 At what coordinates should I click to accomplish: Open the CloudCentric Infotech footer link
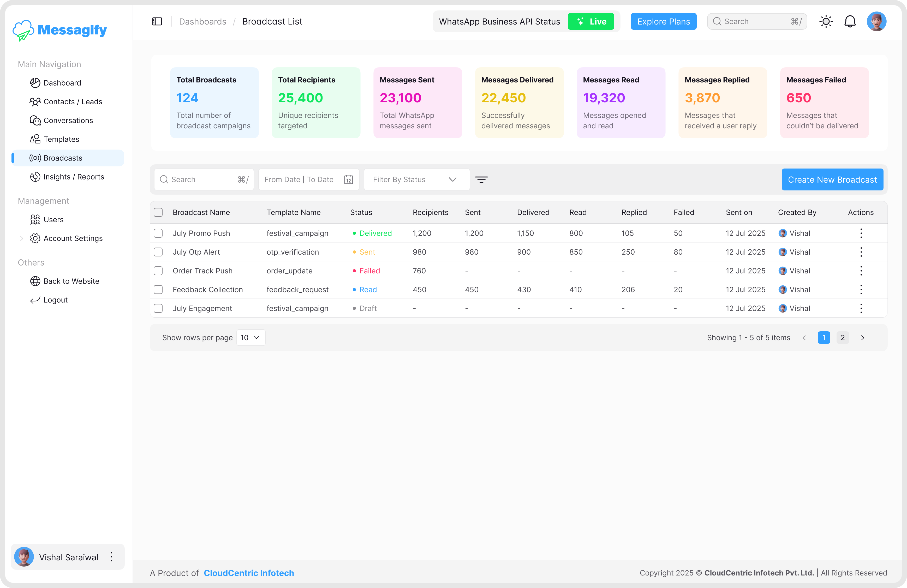(248, 573)
